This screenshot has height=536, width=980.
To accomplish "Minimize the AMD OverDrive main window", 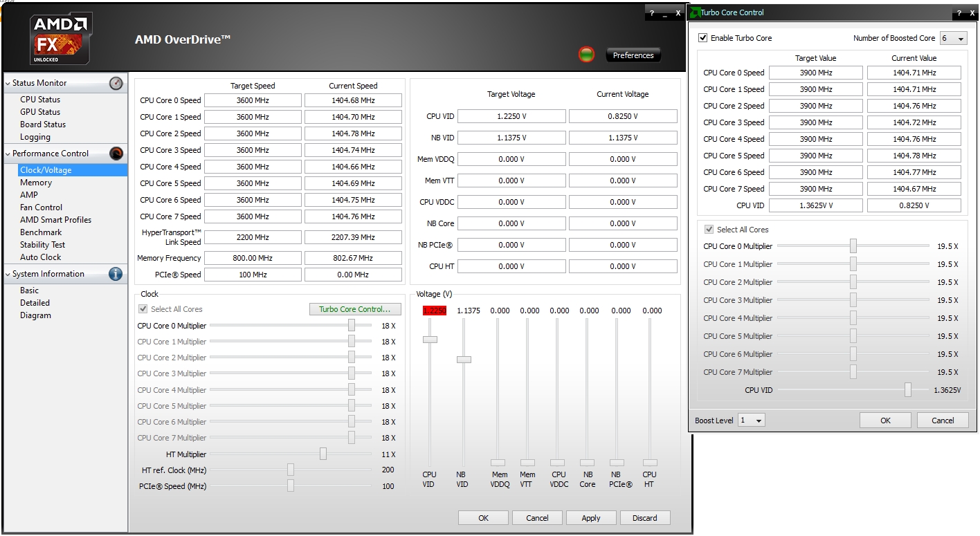I will coord(665,14).
